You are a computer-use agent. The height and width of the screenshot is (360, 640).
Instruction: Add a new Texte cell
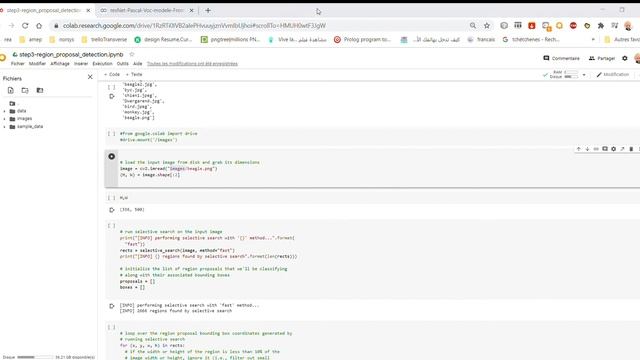click(134, 74)
